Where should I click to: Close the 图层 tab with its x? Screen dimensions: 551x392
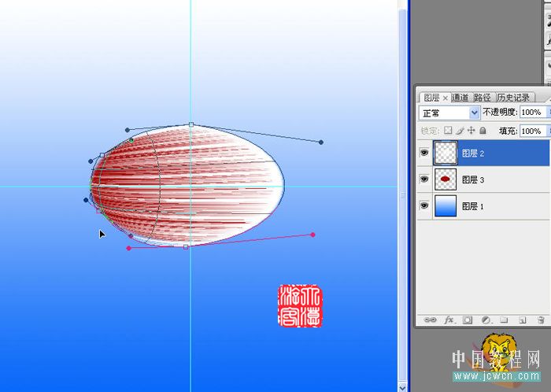[x=445, y=98]
